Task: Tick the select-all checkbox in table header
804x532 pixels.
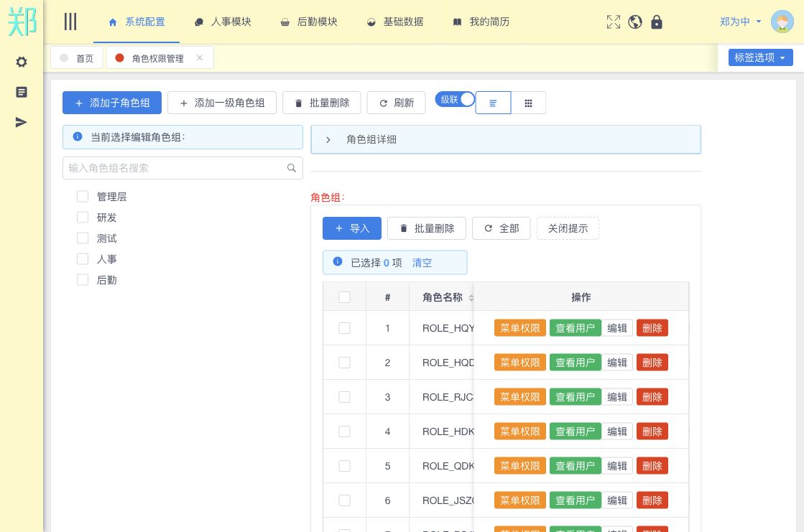Action: tap(345, 297)
